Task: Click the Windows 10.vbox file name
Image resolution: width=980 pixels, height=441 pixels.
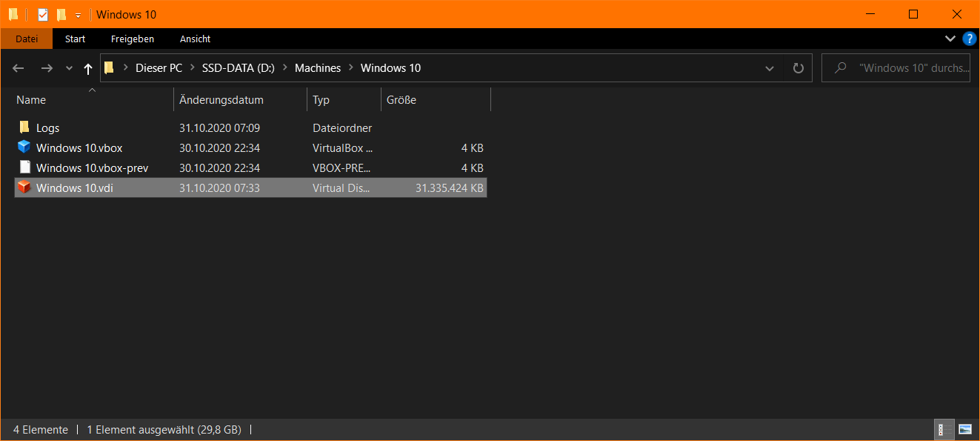Action: pos(79,148)
